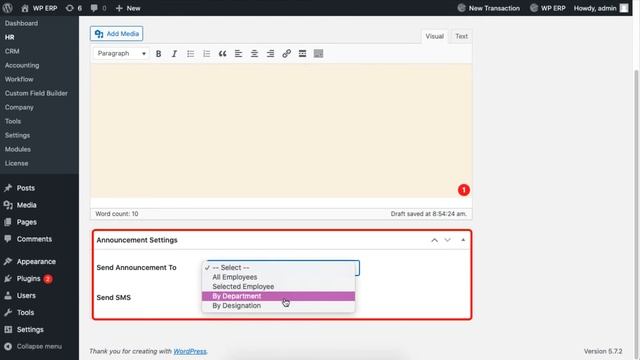Open updates icon showing 6
Screen dimensions: 640x360
point(73,8)
